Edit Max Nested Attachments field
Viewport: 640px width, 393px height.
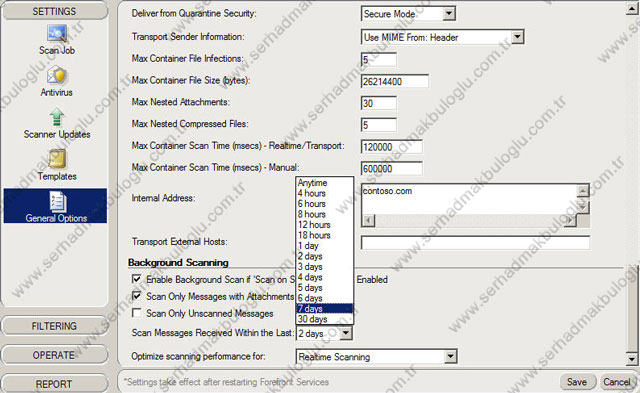point(378,103)
